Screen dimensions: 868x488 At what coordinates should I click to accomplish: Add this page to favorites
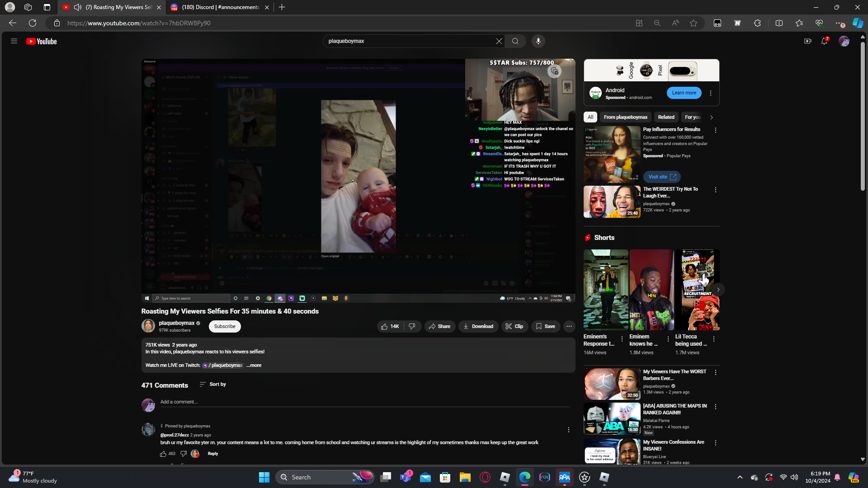(x=693, y=23)
